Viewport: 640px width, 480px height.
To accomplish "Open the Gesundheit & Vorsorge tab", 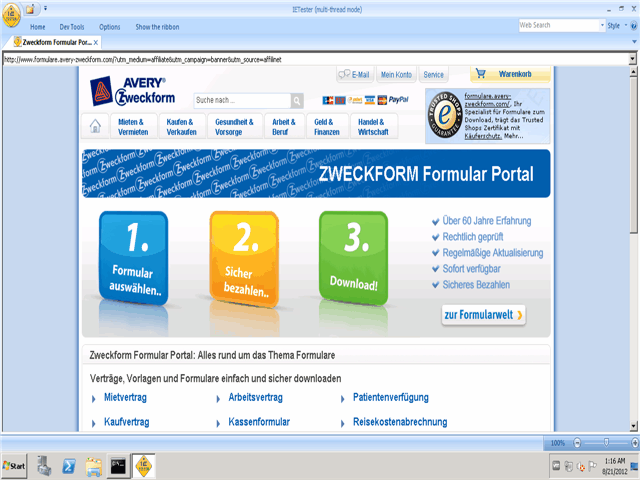I will [235, 127].
